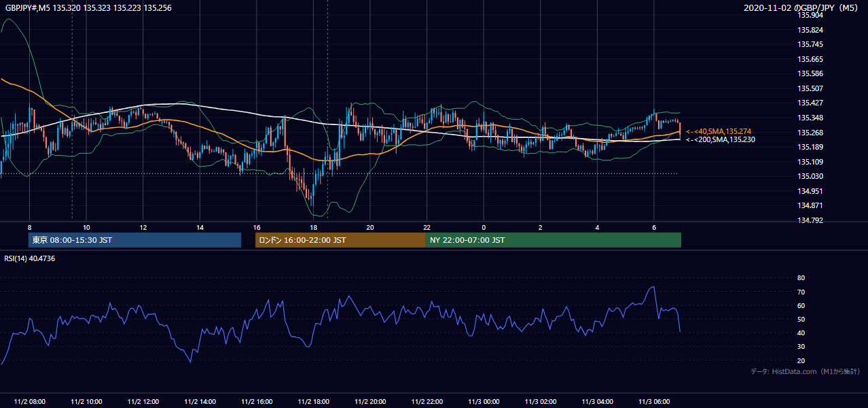Viewport: 868px width, 408px height.
Task: Click the RSI(14) 40.4736 indicator label
Action: pyautogui.click(x=30, y=258)
